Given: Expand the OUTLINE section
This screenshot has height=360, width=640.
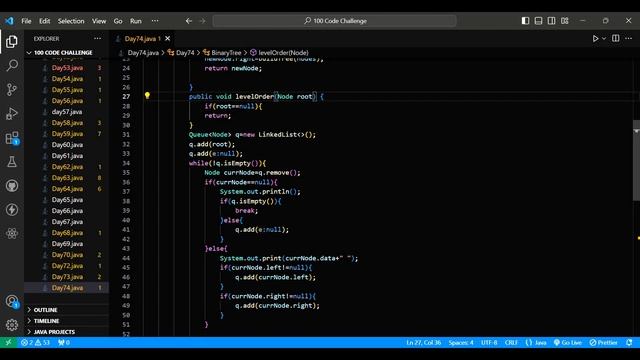Looking at the screenshot, I should click(x=45, y=310).
